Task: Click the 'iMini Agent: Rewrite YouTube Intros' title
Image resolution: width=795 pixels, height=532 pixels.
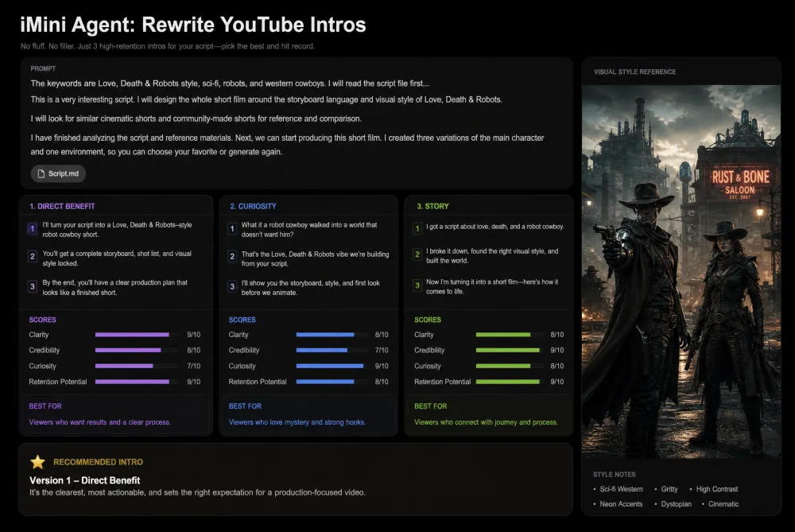Action: [192, 25]
